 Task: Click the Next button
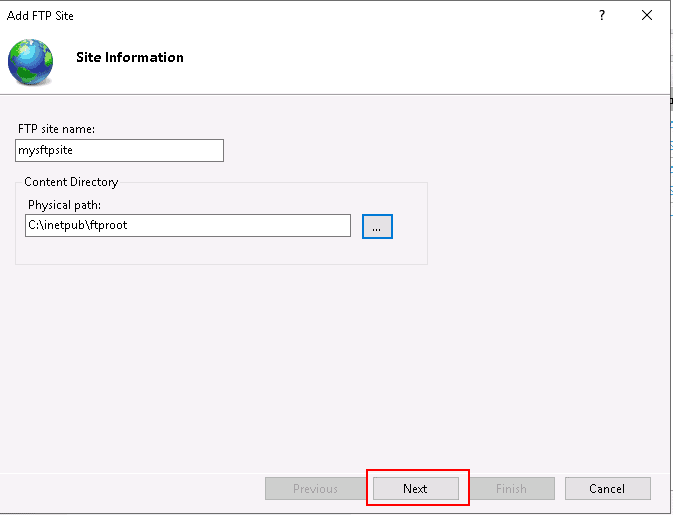[x=415, y=488]
